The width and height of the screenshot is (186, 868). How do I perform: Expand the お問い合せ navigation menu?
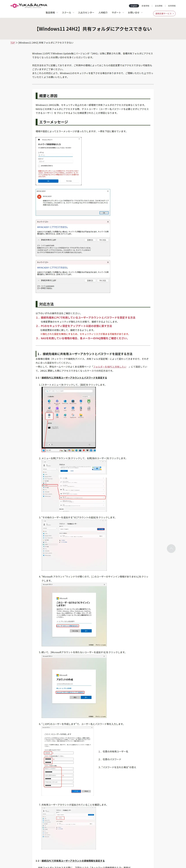tap(135, 12)
